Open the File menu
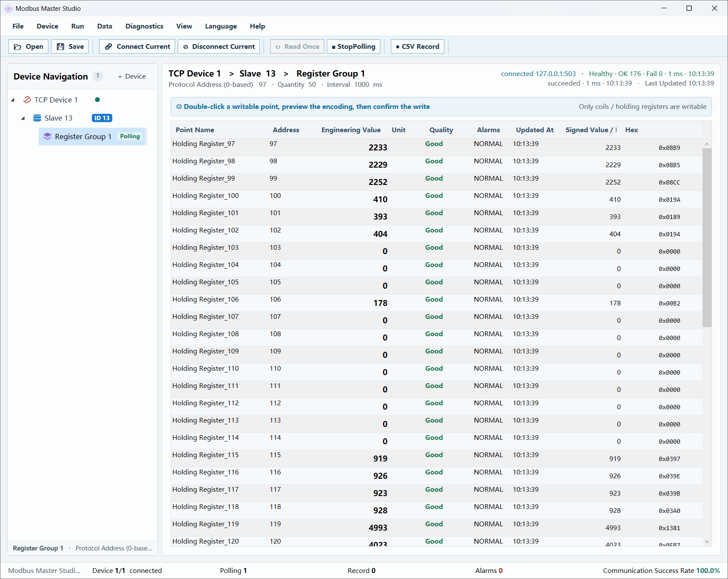728x579 pixels. click(x=18, y=26)
